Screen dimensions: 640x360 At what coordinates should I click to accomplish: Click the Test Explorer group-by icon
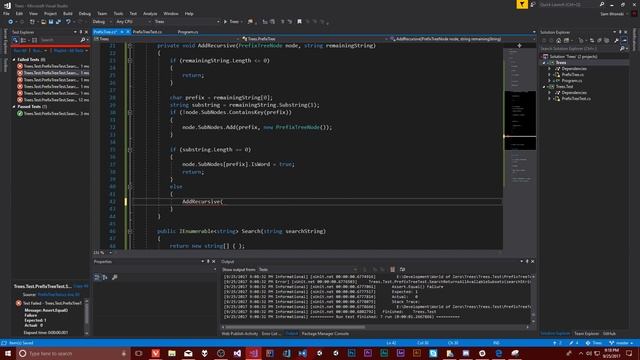(x=23, y=40)
